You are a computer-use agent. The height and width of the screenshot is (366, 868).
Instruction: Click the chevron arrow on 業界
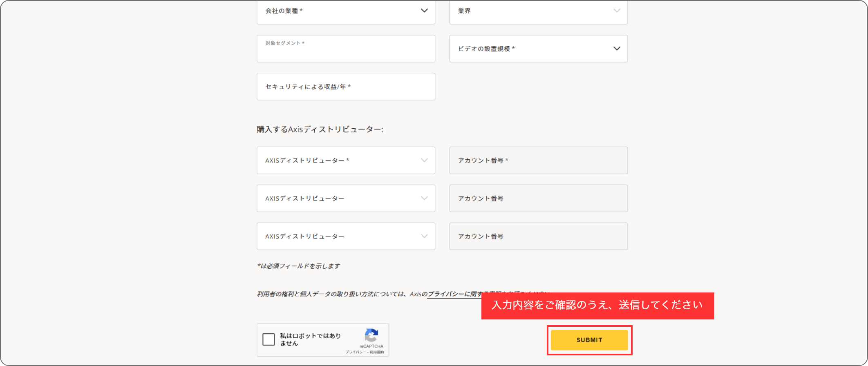click(x=617, y=11)
